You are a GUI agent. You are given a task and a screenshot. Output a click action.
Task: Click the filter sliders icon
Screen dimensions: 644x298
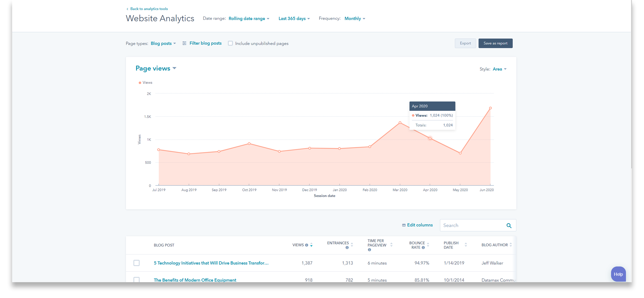184,43
